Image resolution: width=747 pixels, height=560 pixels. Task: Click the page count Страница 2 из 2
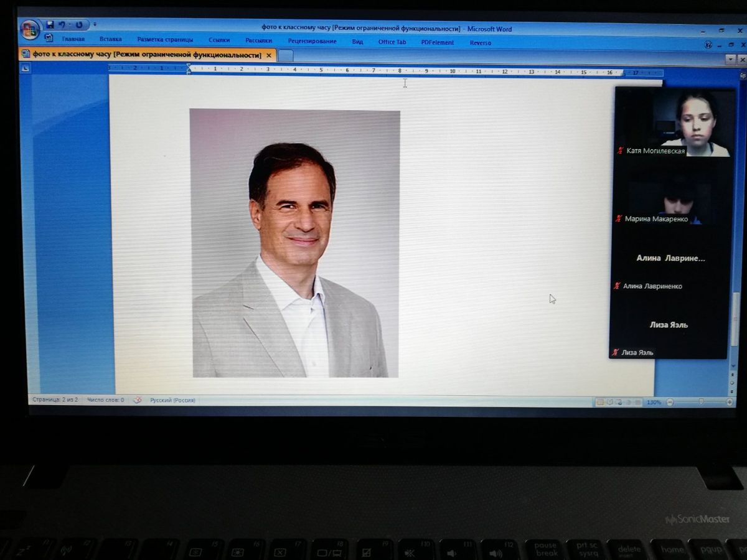(x=55, y=399)
